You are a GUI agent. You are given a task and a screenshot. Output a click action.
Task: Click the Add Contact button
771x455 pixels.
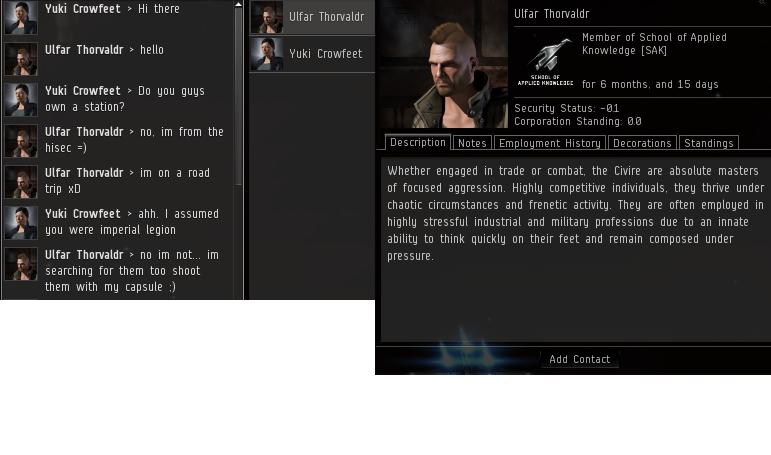click(x=580, y=359)
